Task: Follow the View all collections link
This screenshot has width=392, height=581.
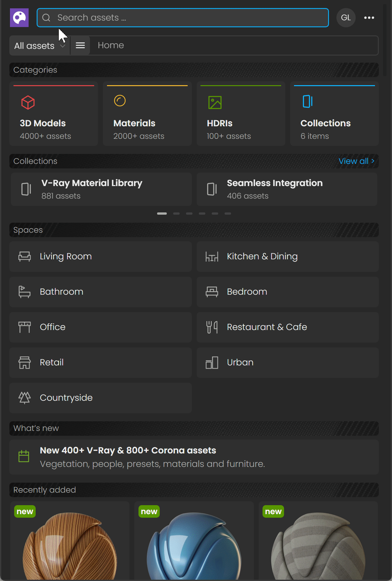Action: (x=356, y=161)
